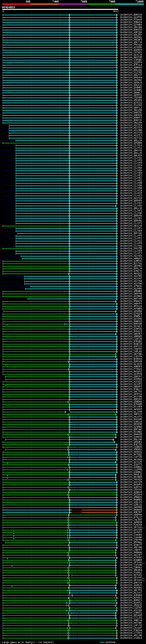This screenshot has height=644, width=146.
Task: Select hit label UniRef100_A1X724
Action: pyautogui.click(x=131, y=198)
